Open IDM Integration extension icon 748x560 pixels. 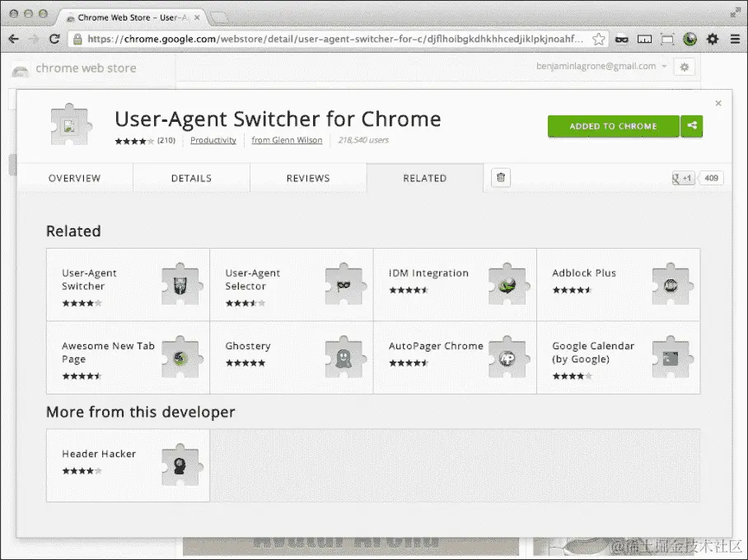pos(508,285)
